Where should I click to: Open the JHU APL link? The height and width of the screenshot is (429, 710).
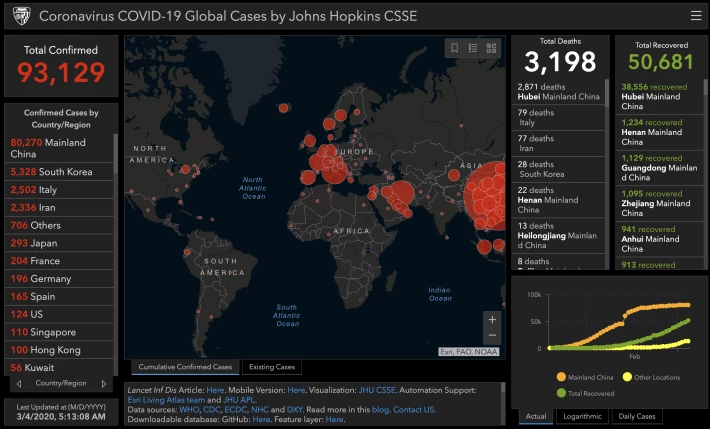tap(240, 400)
